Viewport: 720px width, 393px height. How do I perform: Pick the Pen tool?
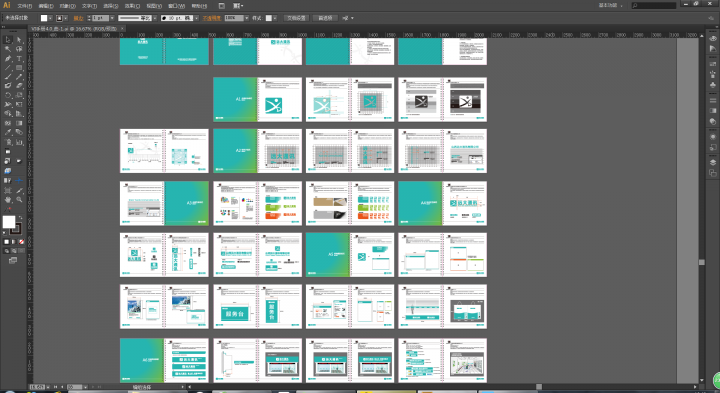click(8, 59)
